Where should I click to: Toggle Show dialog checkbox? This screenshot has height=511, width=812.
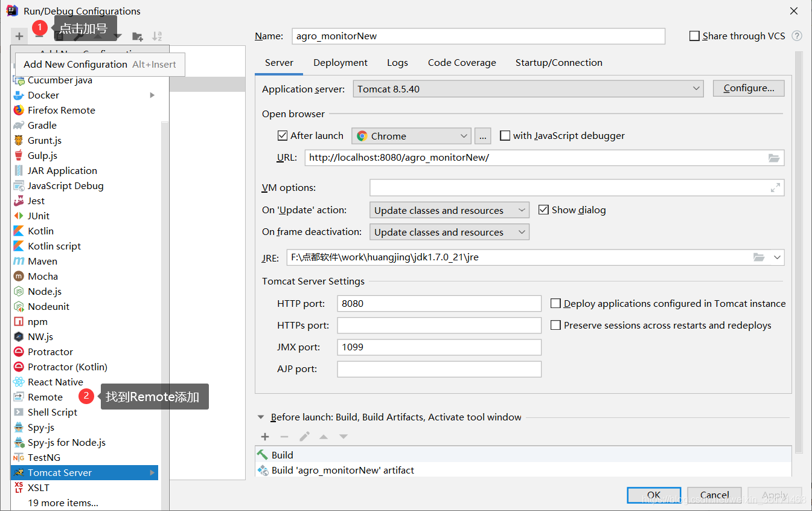(543, 210)
